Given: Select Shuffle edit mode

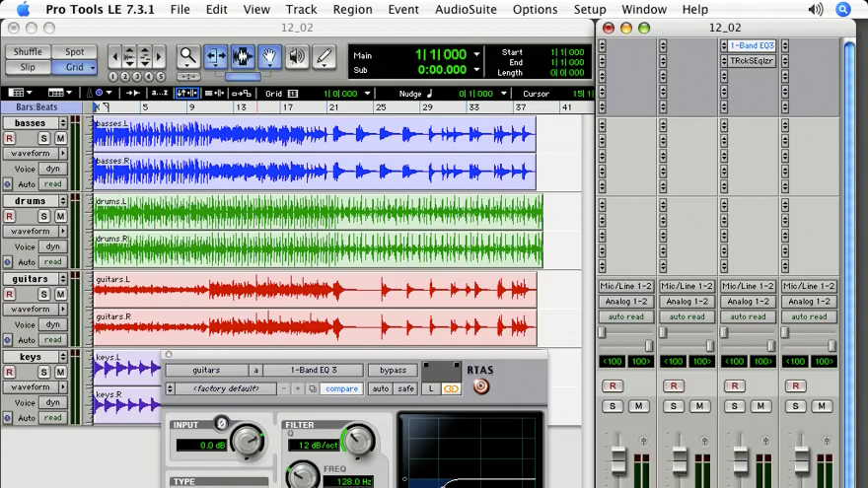Looking at the screenshot, I should point(28,52).
